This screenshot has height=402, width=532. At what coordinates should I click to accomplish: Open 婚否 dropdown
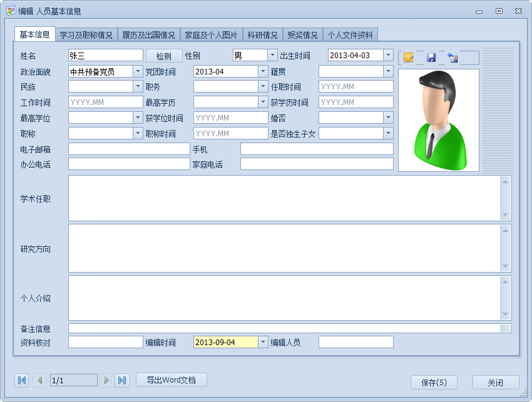388,118
